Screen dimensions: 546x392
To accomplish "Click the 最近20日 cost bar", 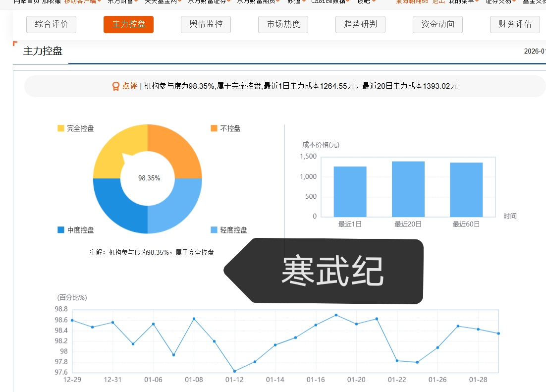I will [408, 189].
